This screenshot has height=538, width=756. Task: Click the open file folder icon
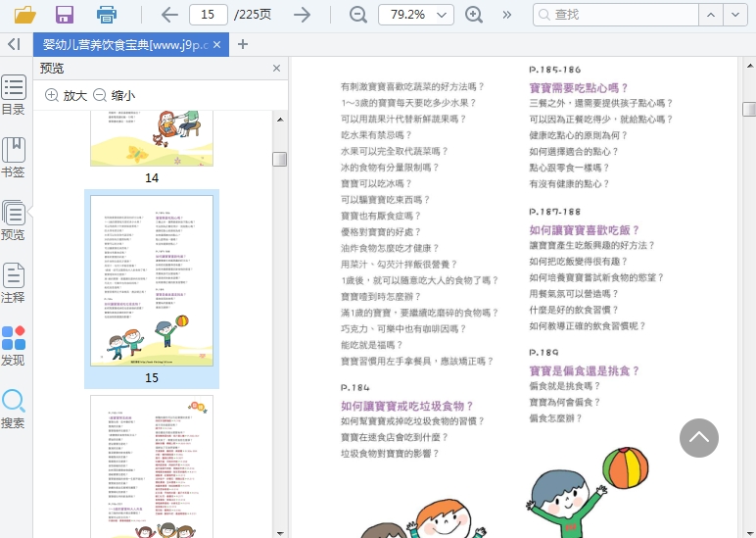[24, 14]
